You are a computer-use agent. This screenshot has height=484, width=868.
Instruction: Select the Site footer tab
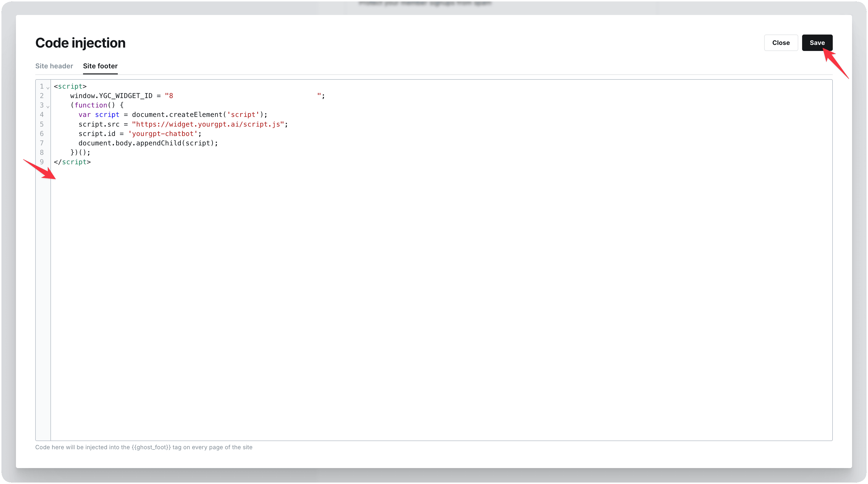click(x=100, y=66)
